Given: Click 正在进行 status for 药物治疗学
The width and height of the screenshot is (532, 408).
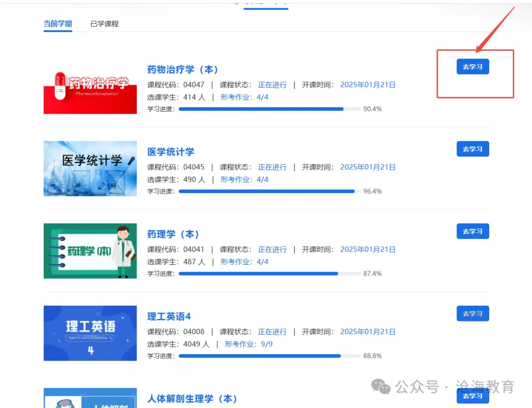Looking at the screenshot, I should pos(272,85).
